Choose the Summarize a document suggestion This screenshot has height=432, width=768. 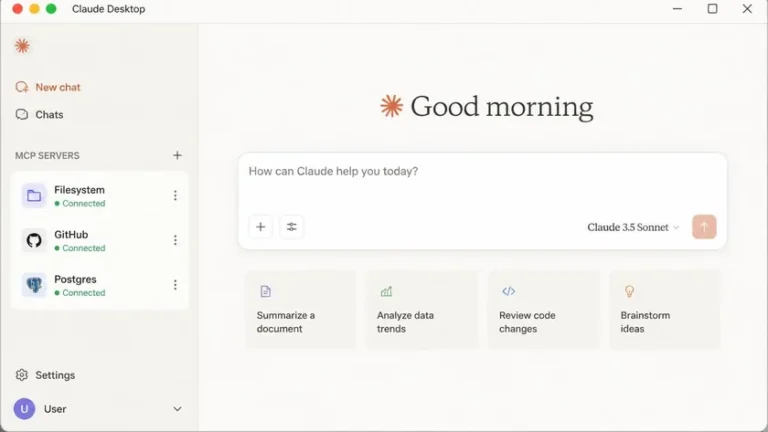pyautogui.click(x=301, y=310)
